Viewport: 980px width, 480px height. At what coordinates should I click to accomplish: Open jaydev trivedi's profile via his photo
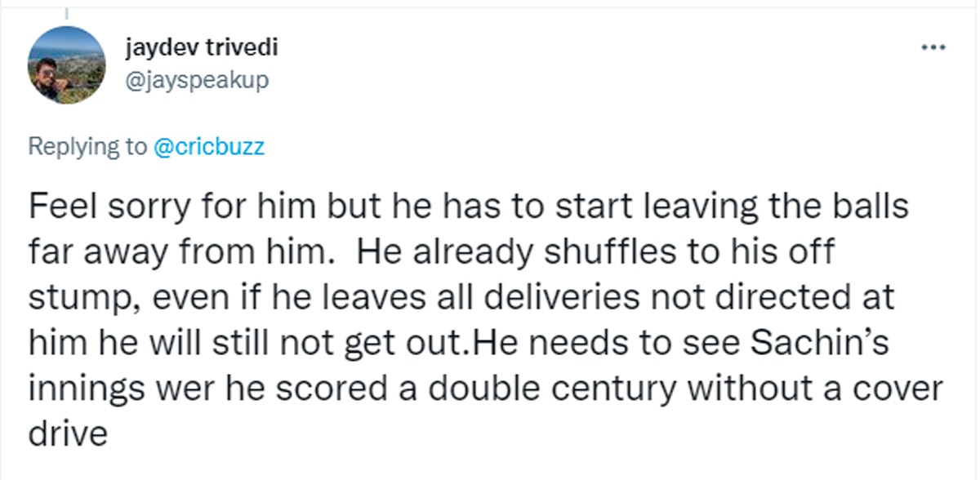(66, 61)
